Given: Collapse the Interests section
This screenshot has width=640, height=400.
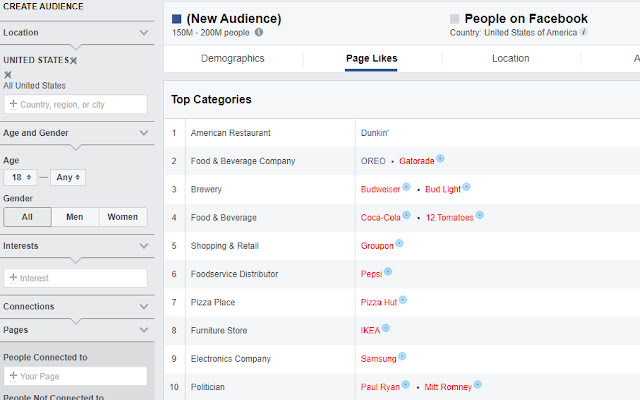Looking at the screenshot, I should tap(144, 246).
